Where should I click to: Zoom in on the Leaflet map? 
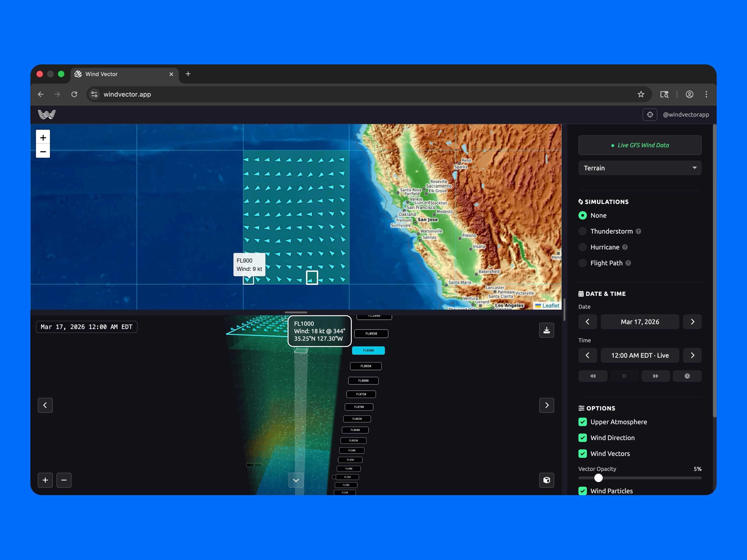pyautogui.click(x=43, y=137)
